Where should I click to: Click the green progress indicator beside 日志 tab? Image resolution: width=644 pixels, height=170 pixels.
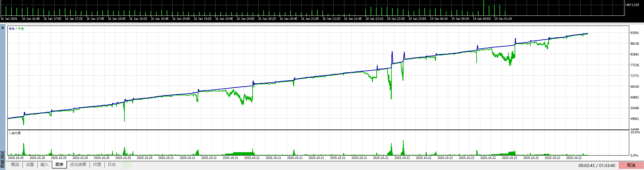pyautogui.click(x=126, y=165)
